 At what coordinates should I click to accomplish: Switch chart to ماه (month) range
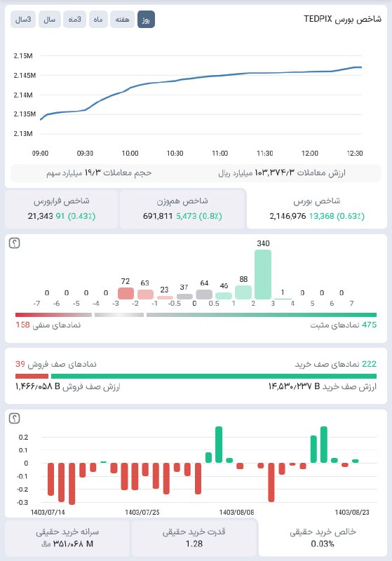(x=98, y=20)
